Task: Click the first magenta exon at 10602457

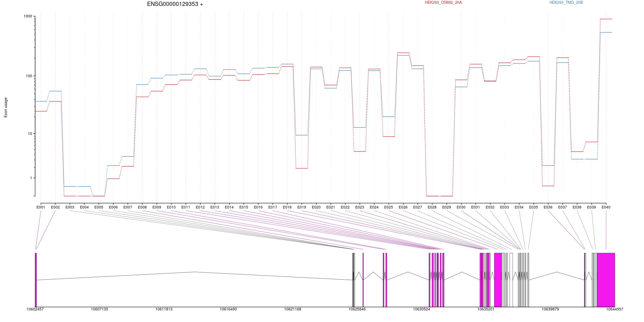Action: (36, 280)
